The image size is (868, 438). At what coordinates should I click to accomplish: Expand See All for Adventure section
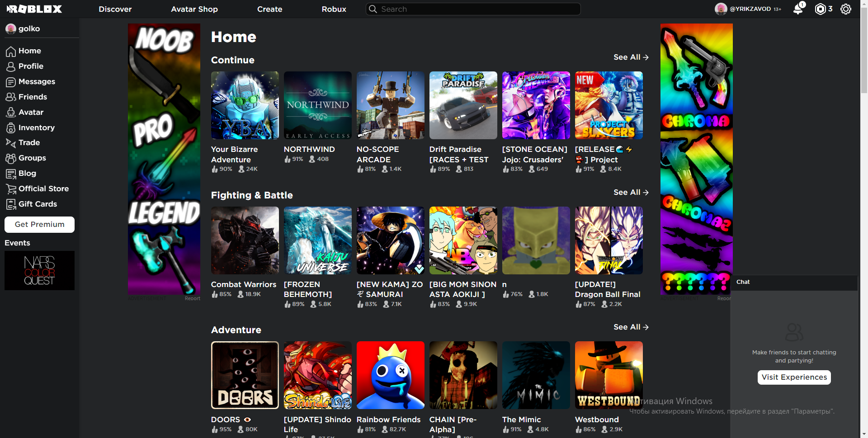pyautogui.click(x=631, y=327)
